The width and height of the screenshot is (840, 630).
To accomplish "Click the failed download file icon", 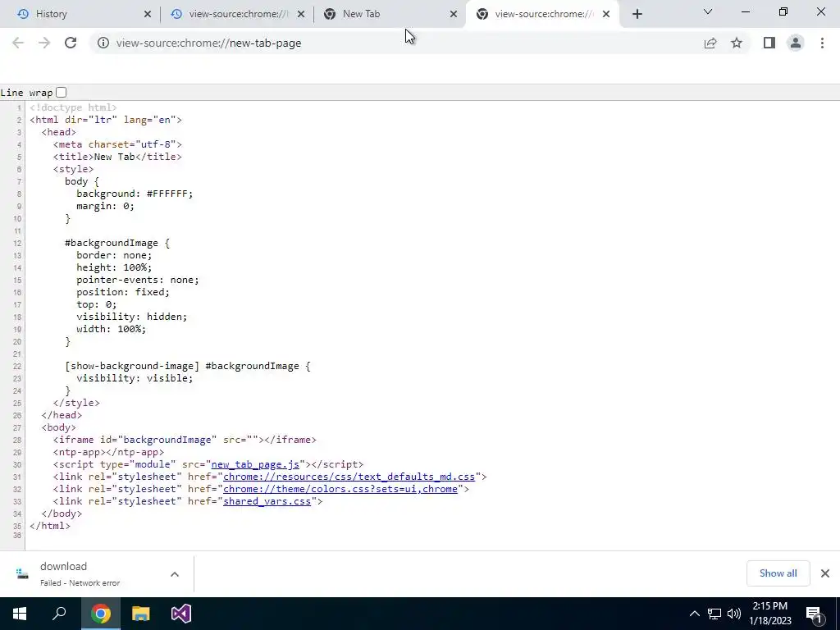I will pos(22,573).
